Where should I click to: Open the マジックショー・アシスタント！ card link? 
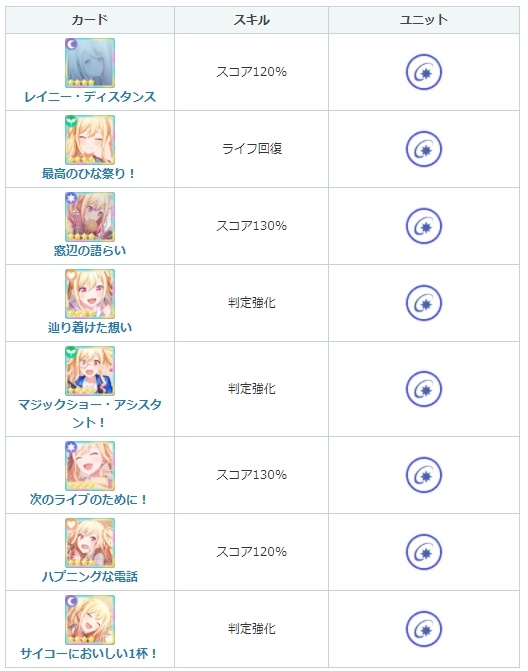pos(90,413)
